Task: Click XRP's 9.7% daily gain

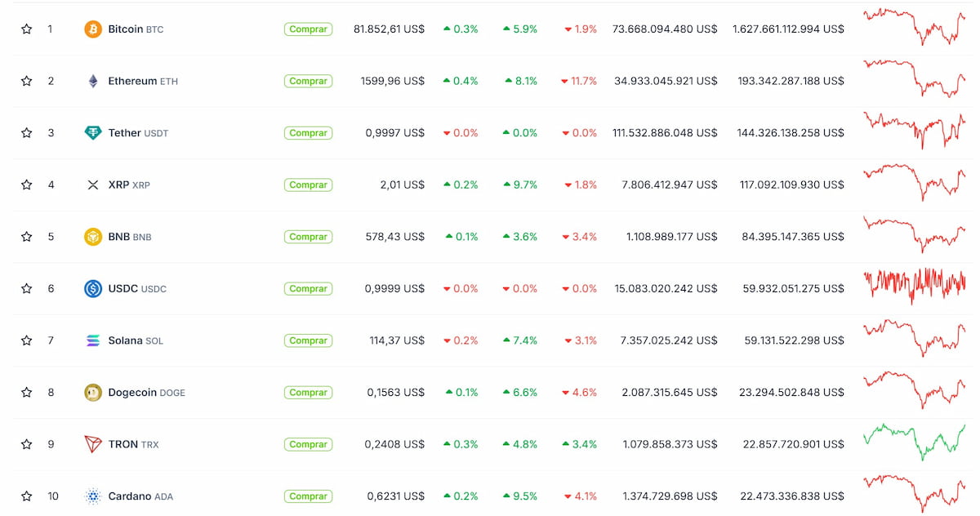Action: (520, 185)
